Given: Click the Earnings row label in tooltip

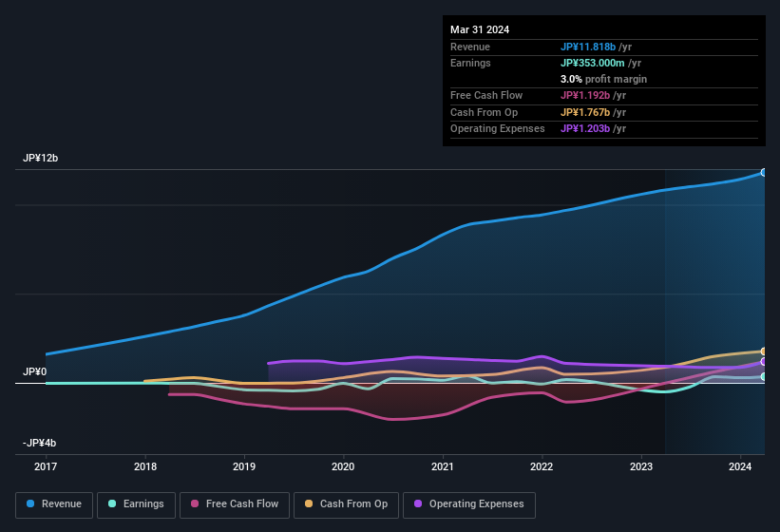Looking at the screenshot, I should point(470,63).
